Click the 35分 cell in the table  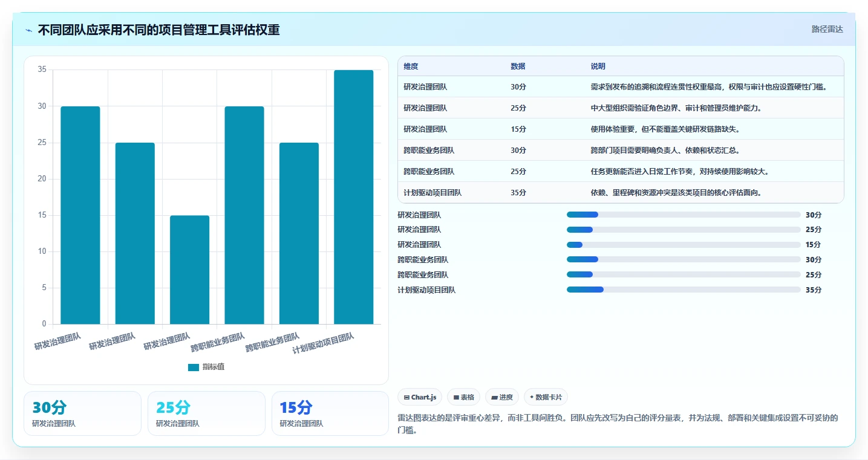(x=518, y=193)
